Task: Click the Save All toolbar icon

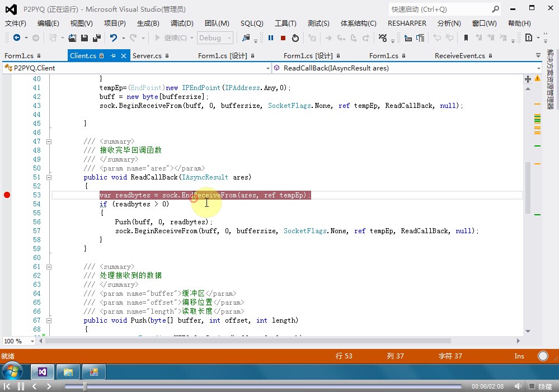Action: coord(96,38)
